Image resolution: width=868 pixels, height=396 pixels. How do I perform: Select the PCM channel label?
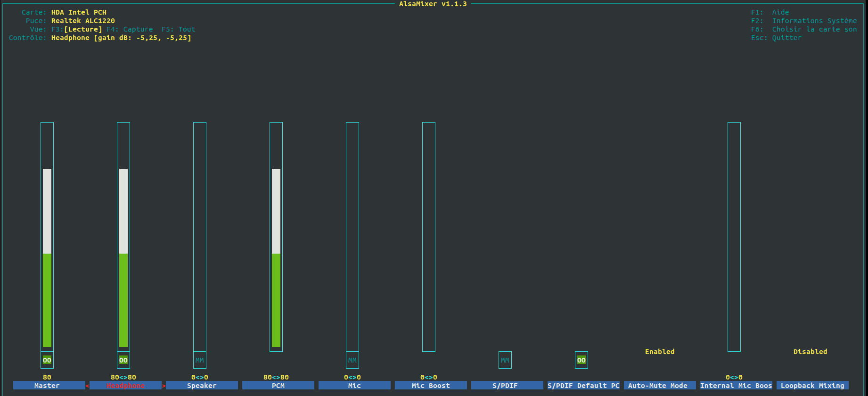click(x=278, y=386)
